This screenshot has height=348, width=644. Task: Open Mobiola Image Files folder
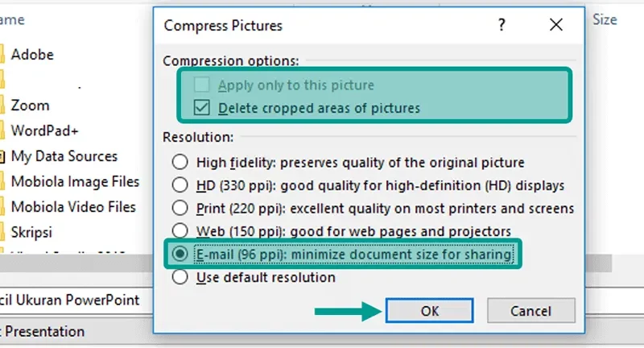click(75, 181)
